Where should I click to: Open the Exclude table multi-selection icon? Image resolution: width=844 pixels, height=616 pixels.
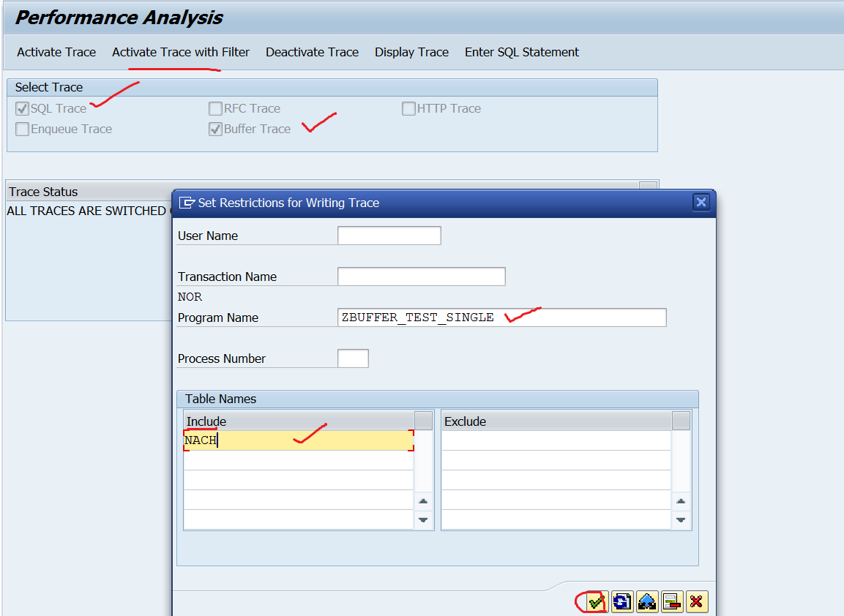(x=680, y=421)
